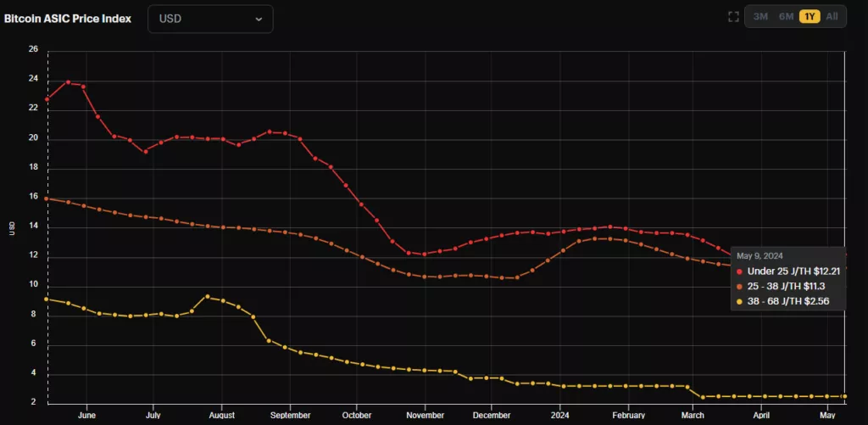Screen dimensions: 868x425
Task: Click the 16 value on the y-axis
Action: [x=33, y=196]
